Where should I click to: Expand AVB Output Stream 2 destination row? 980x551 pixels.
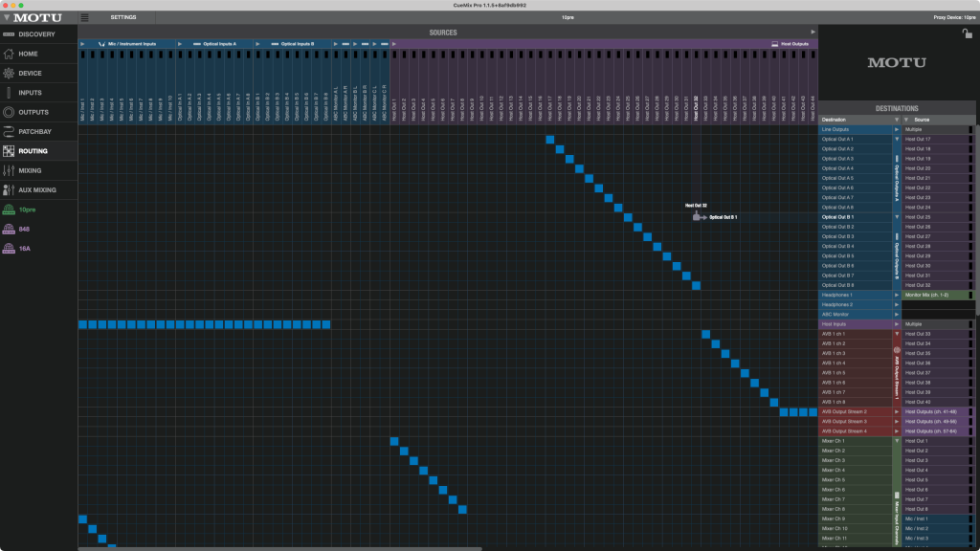pos(897,411)
